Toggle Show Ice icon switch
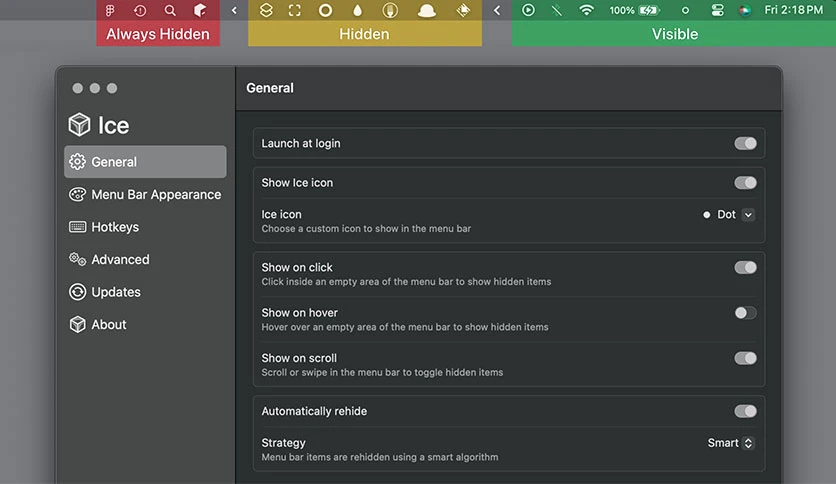The width and height of the screenshot is (836, 484). [745, 183]
